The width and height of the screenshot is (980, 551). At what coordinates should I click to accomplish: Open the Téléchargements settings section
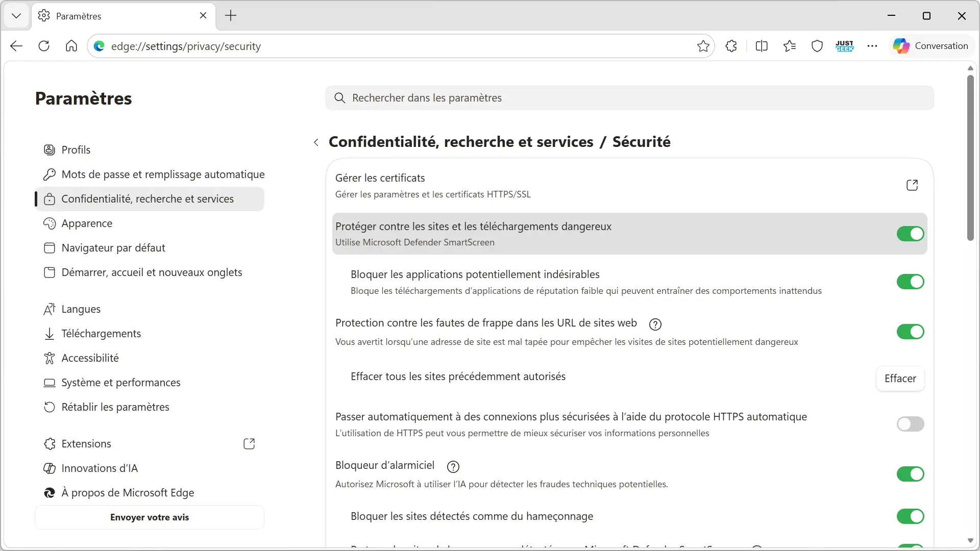pos(150,334)
